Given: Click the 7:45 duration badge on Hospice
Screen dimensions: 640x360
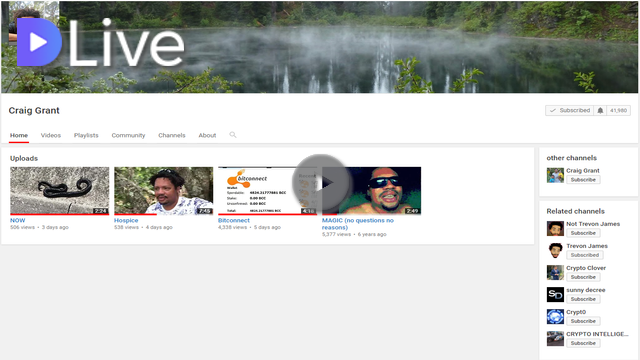Looking at the screenshot, I should tap(204, 211).
